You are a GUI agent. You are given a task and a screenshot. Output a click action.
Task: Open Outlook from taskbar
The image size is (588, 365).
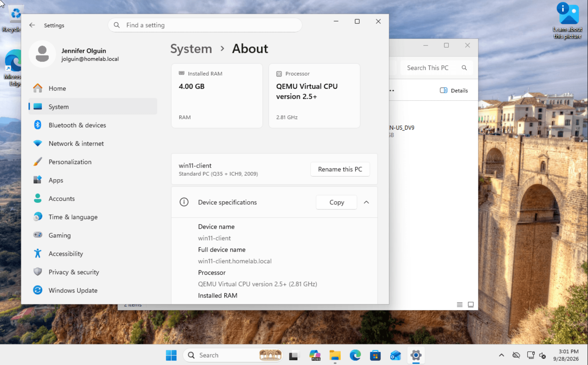[396, 355]
